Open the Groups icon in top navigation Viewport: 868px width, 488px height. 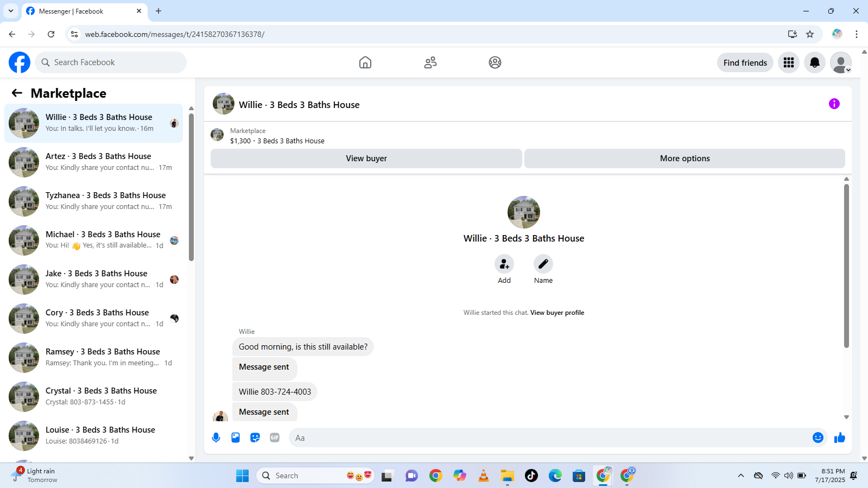tap(495, 62)
